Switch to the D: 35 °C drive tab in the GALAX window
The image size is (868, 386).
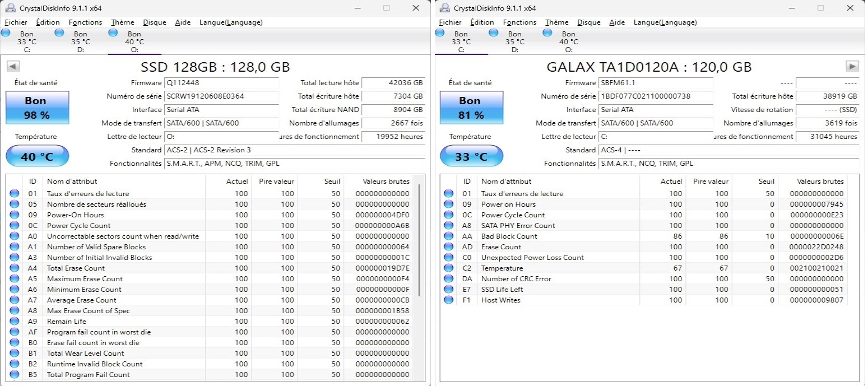[x=514, y=41]
